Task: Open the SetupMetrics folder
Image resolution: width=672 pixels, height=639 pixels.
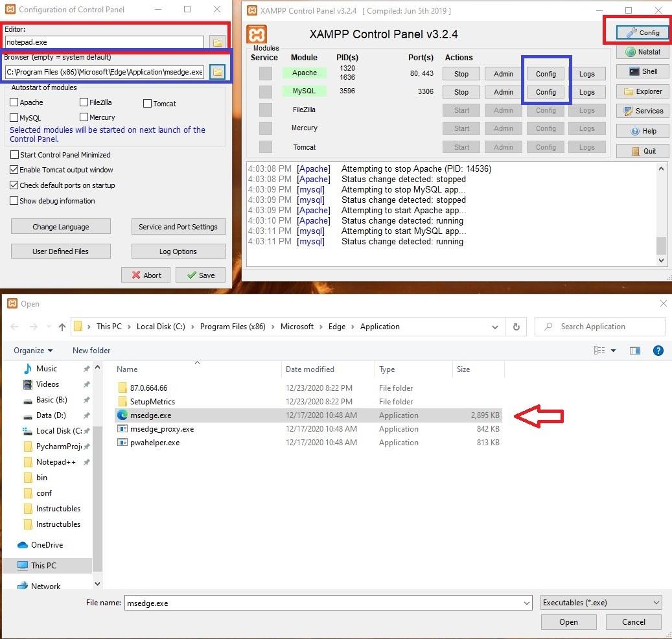Action: click(x=152, y=402)
